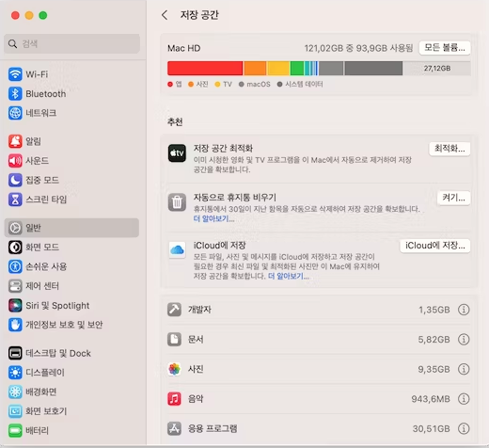Screen dimensions: 489x448
Task: Click the 저장 공간 최적화 title
Action: pyautogui.click(x=223, y=148)
